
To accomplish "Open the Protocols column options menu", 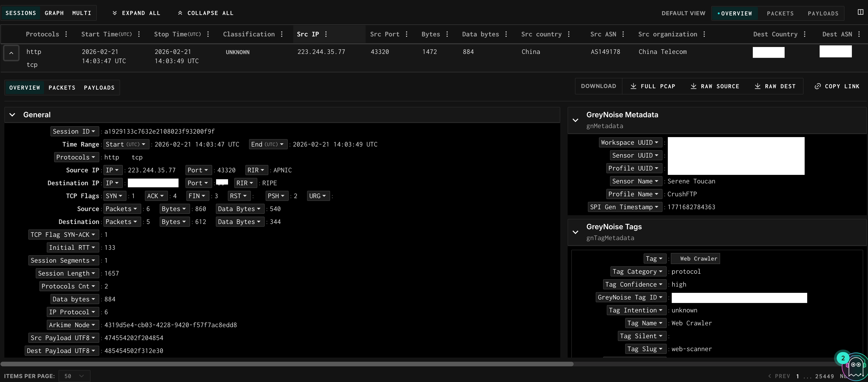I will pos(66,34).
